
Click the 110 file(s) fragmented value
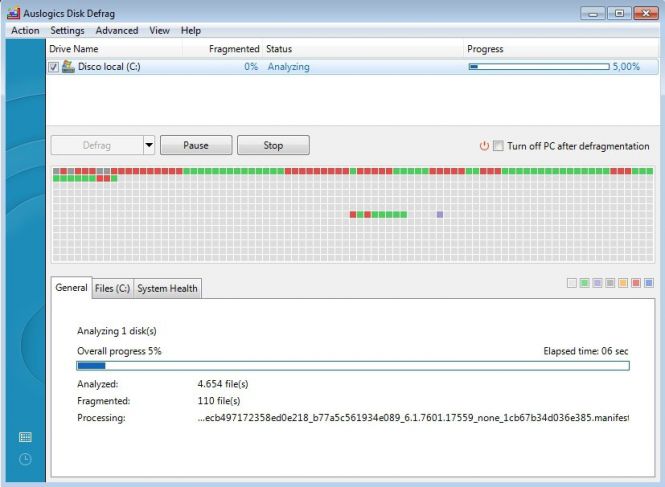[219, 401]
